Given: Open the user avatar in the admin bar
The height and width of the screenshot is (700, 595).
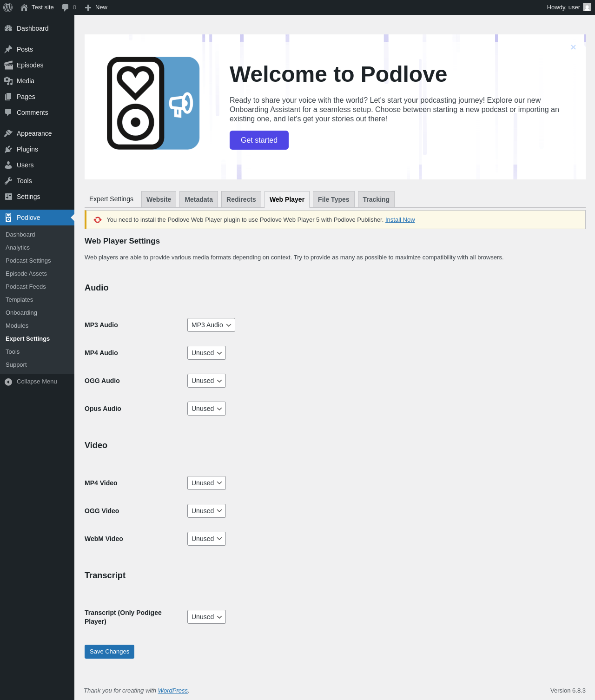Looking at the screenshot, I should pyautogui.click(x=587, y=7).
